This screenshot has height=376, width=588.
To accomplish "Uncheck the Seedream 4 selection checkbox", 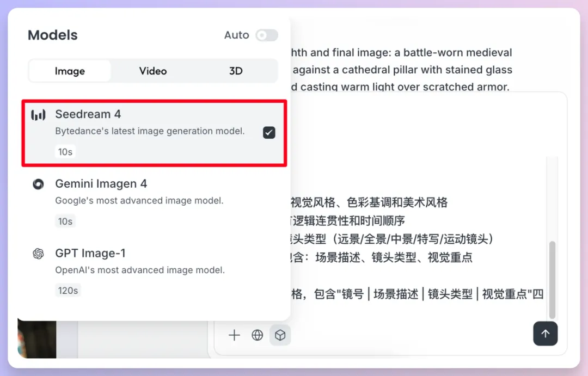I will pos(269,132).
